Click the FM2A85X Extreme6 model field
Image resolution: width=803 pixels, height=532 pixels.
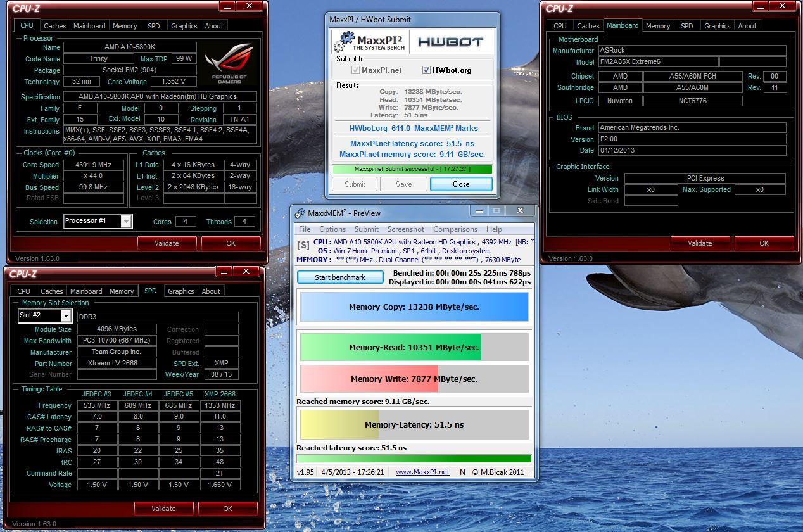tap(659, 62)
